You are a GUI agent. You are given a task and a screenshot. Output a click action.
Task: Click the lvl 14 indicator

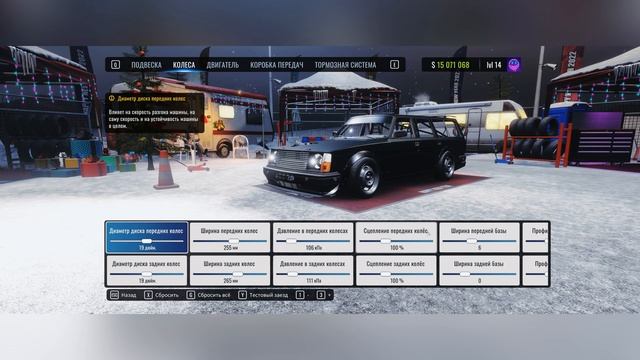coord(494,65)
